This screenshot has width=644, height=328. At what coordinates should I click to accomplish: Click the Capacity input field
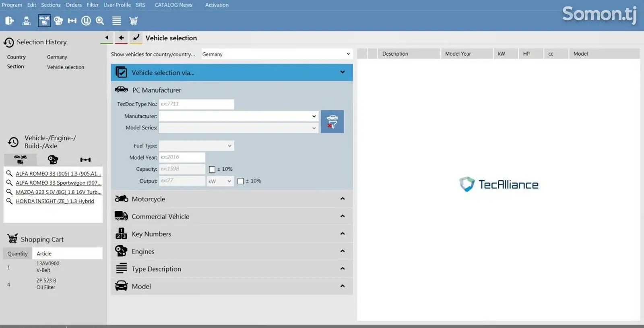click(x=182, y=169)
